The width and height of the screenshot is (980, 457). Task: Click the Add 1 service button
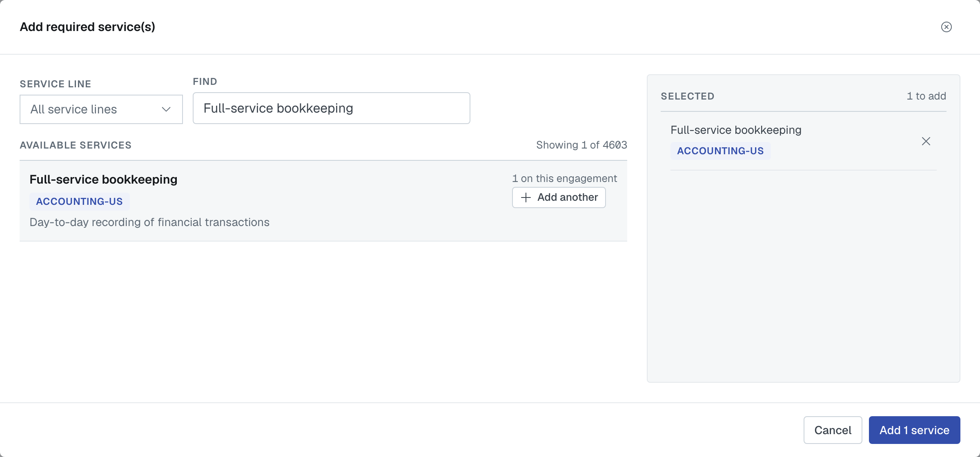[x=914, y=430]
